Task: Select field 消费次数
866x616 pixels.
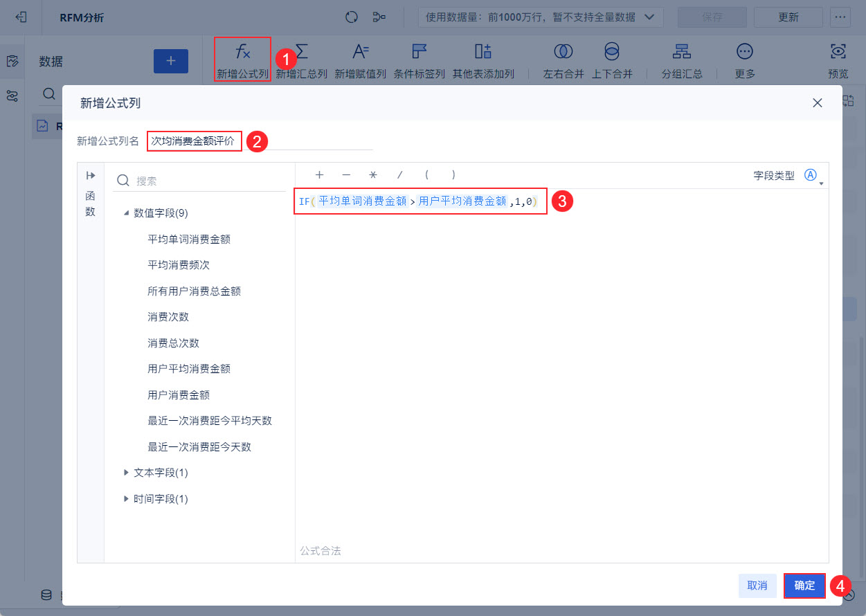Action: pyautogui.click(x=168, y=317)
